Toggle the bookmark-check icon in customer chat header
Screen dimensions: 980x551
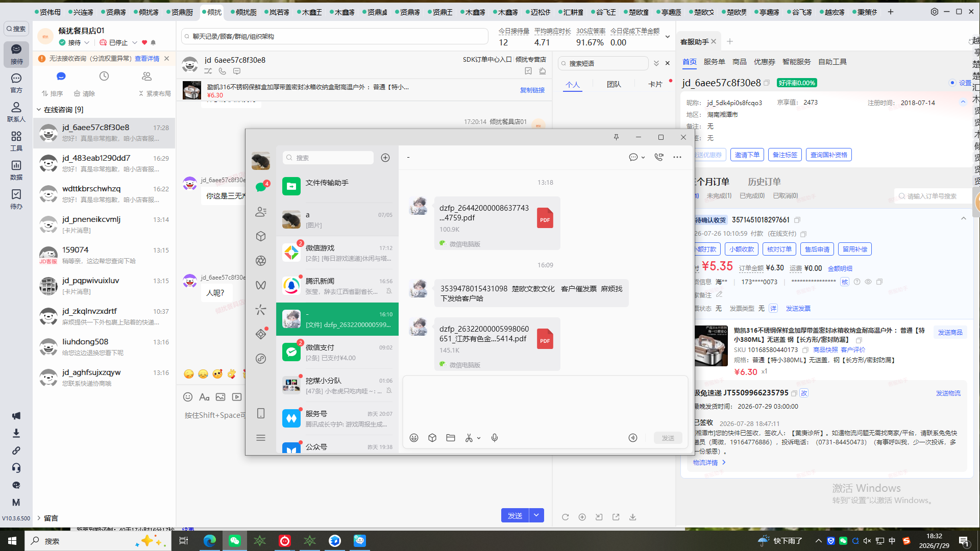pyautogui.click(x=528, y=71)
